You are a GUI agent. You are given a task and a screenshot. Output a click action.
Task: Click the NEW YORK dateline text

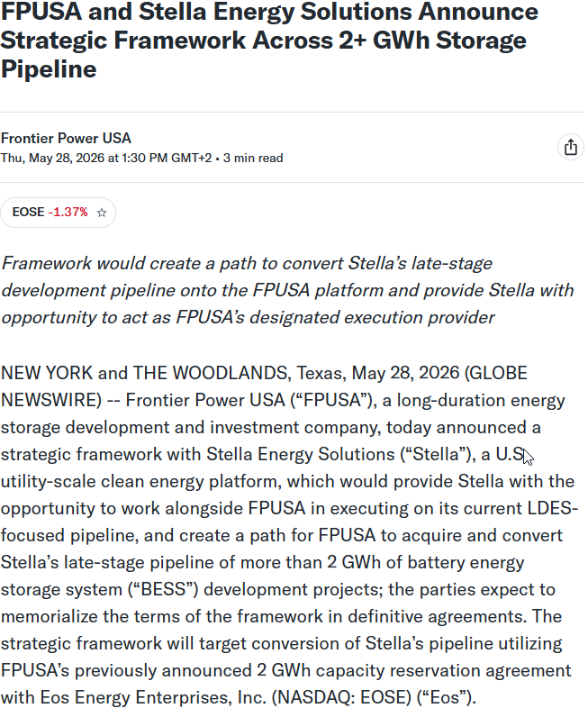(x=47, y=374)
